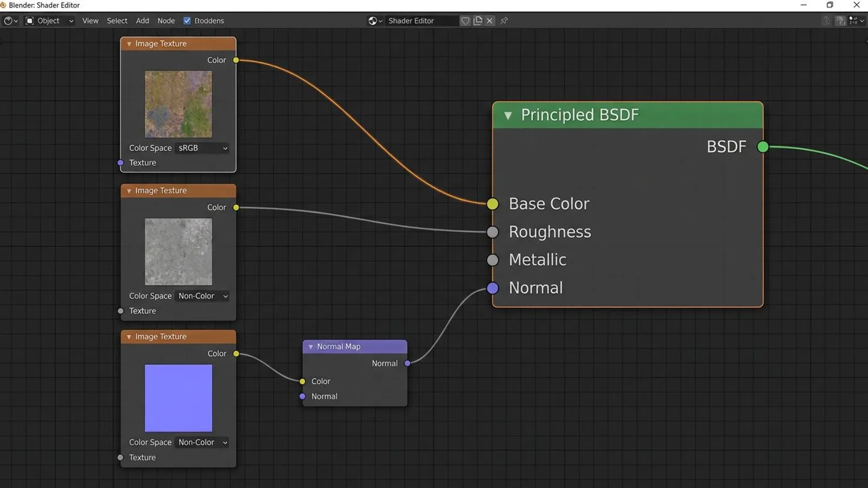Open the Node menu

click(x=166, y=21)
